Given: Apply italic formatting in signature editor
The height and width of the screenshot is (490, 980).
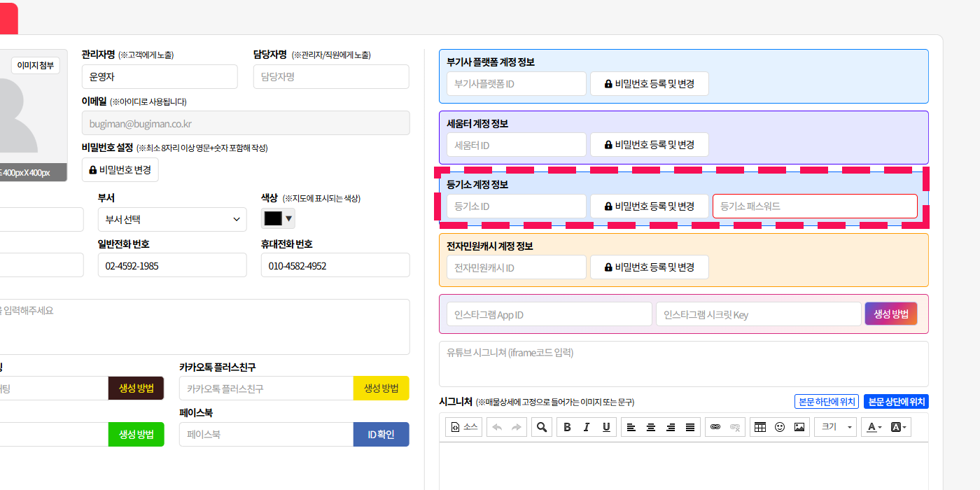Looking at the screenshot, I should pos(587,427).
